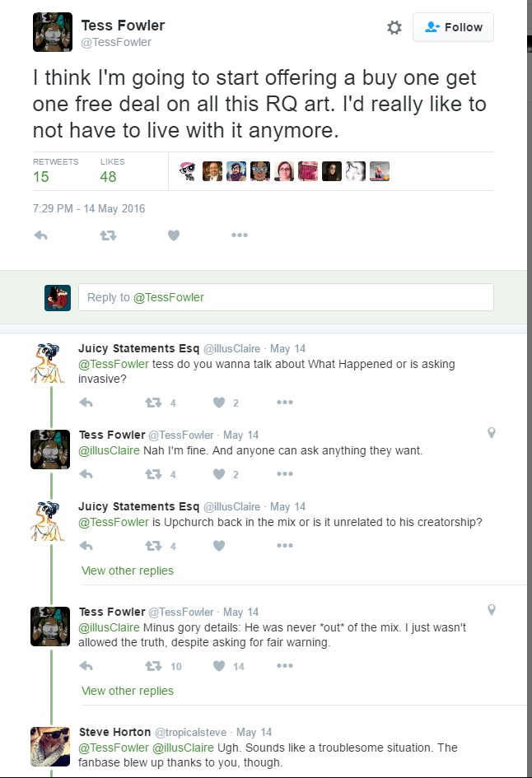Like Tess's 'Nah I'm fine' reply
This screenshot has height=778, width=532.
[219, 474]
